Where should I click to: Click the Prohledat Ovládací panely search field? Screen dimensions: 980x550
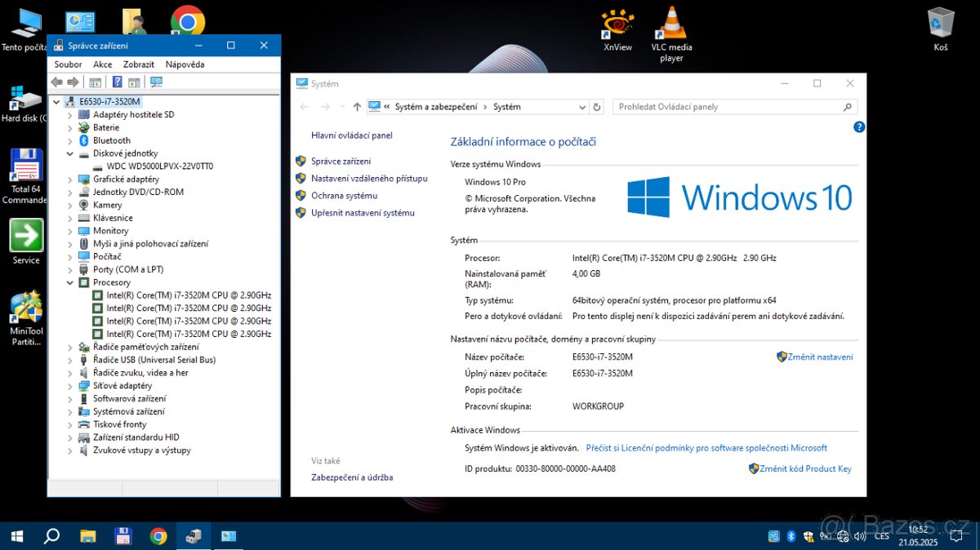(x=735, y=107)
